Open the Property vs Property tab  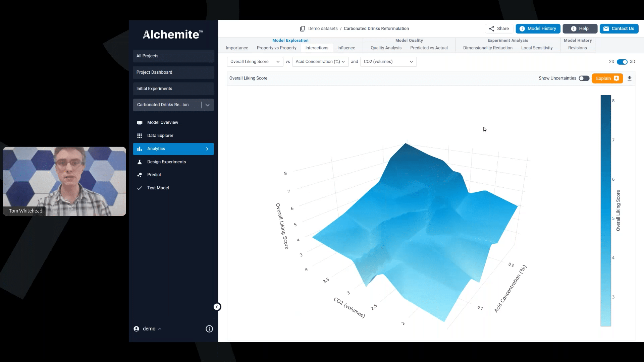(x=276, y=48)
